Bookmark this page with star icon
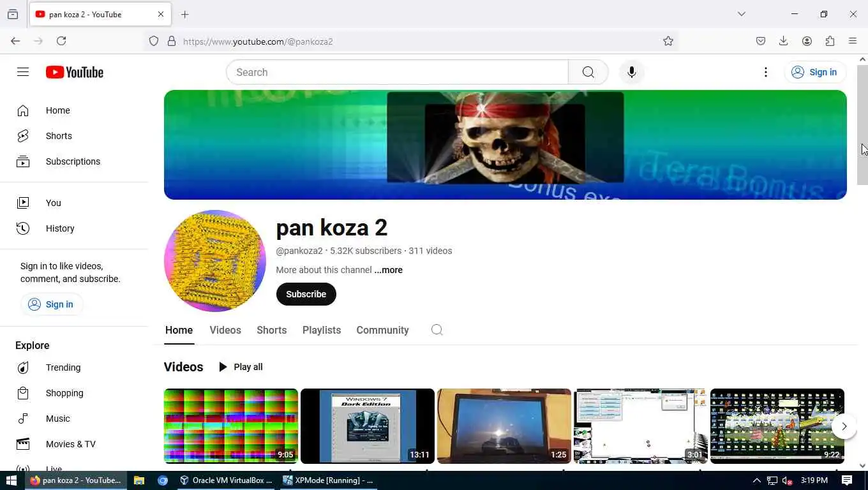The height and width of the screenshot is (490, 868). point(668,41)
